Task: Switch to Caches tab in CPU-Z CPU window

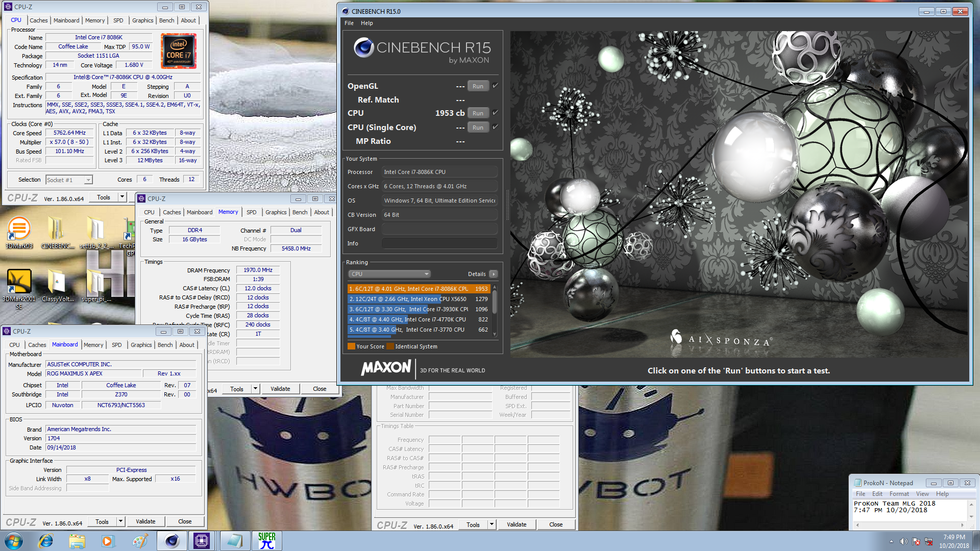Action: [x=38, y=20]
